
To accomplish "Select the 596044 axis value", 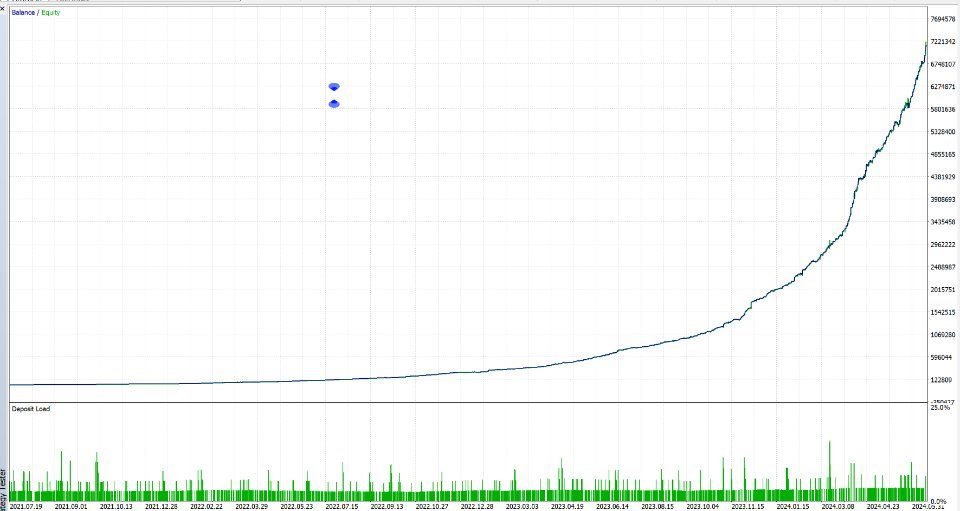I will 941,357.
